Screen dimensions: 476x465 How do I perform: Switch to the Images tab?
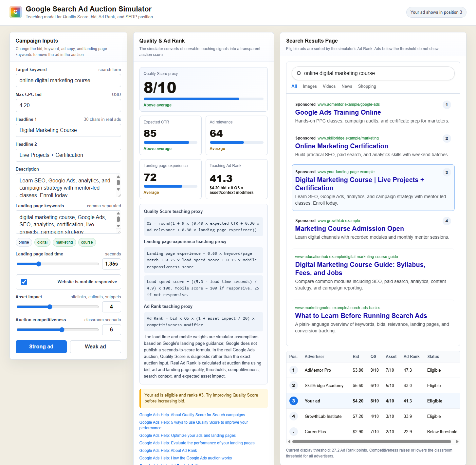point(310,86)
